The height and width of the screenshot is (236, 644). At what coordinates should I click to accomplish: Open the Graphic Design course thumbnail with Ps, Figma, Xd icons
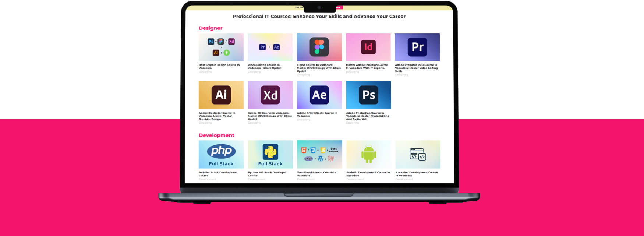[221, 47]
